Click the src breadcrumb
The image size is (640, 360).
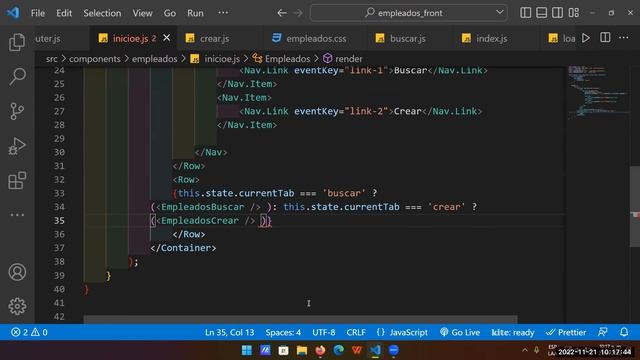(x=51, y=59)
